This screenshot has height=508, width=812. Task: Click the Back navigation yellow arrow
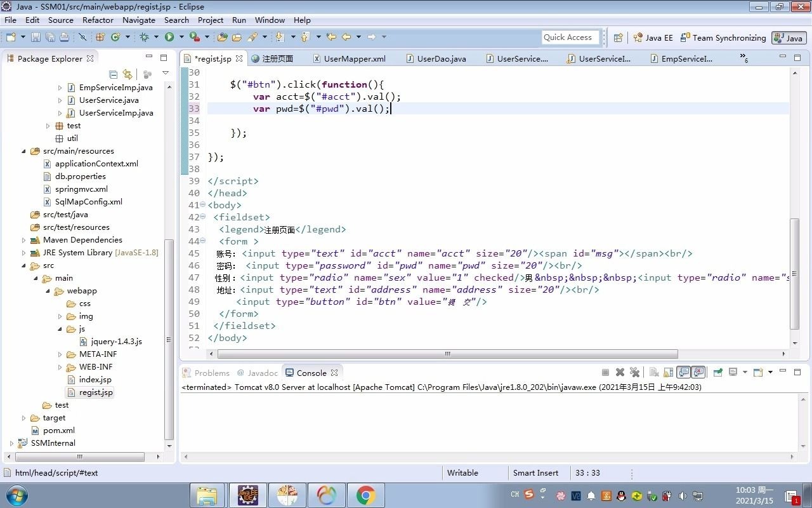pos(346,37)
